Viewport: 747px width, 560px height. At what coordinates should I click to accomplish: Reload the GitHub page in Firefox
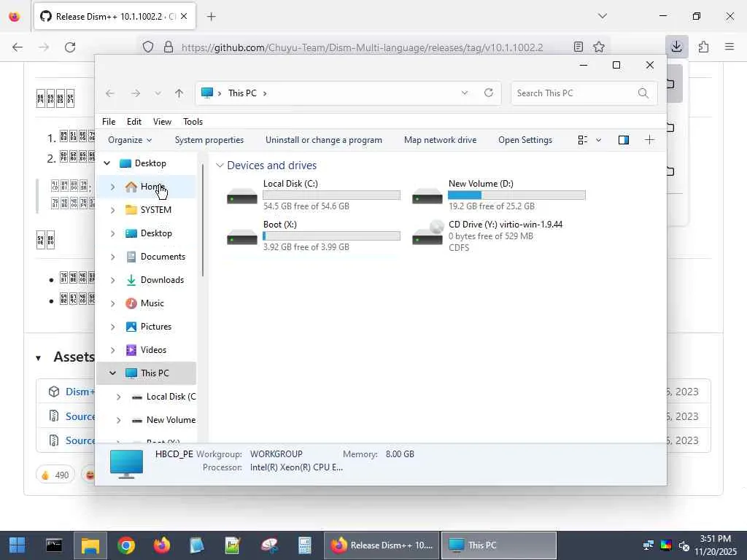point(70,47)
